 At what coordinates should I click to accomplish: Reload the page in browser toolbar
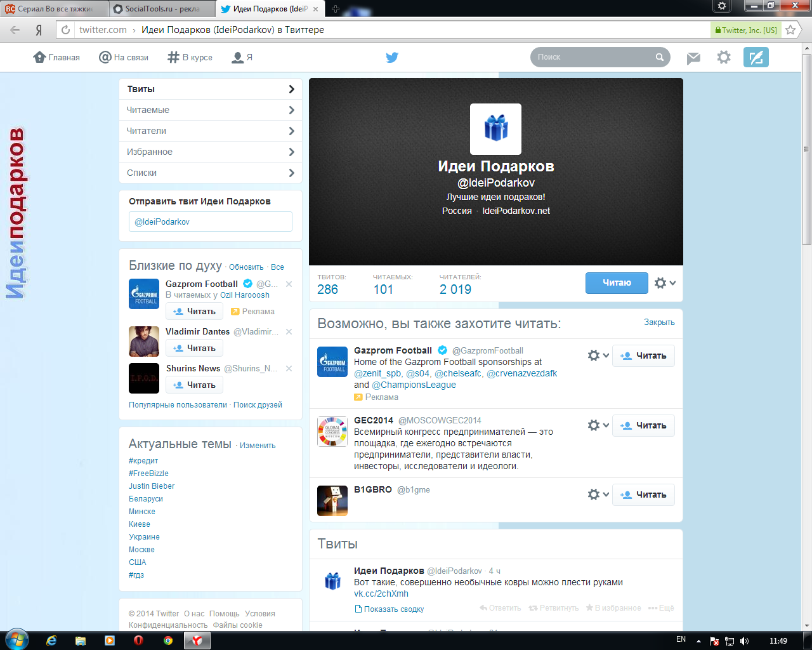[x=65, y=30]
